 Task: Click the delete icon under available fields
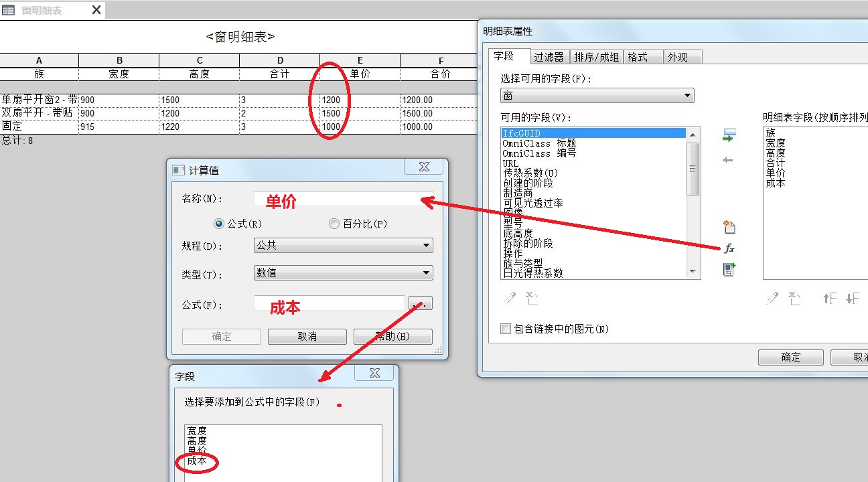pyautogui.click(x=532, y=298)
